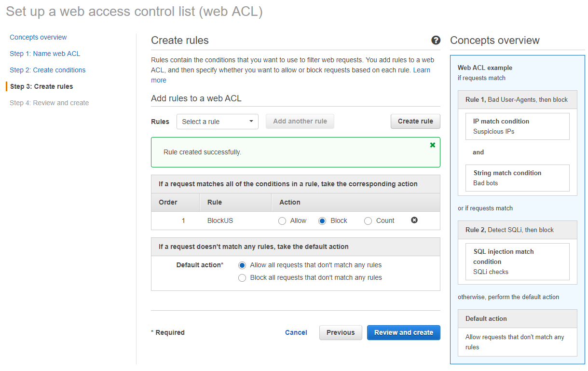This screenshot has width=588, height=371.
Task: Cancel the web ACL setup
Action: click(x=296, y=332)
